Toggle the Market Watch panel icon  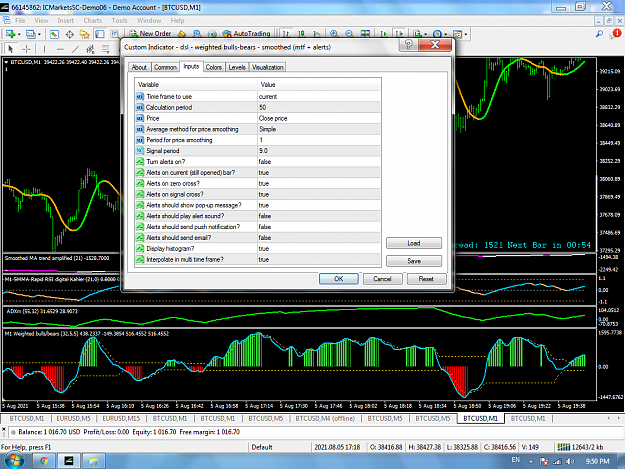coord(54,34)
